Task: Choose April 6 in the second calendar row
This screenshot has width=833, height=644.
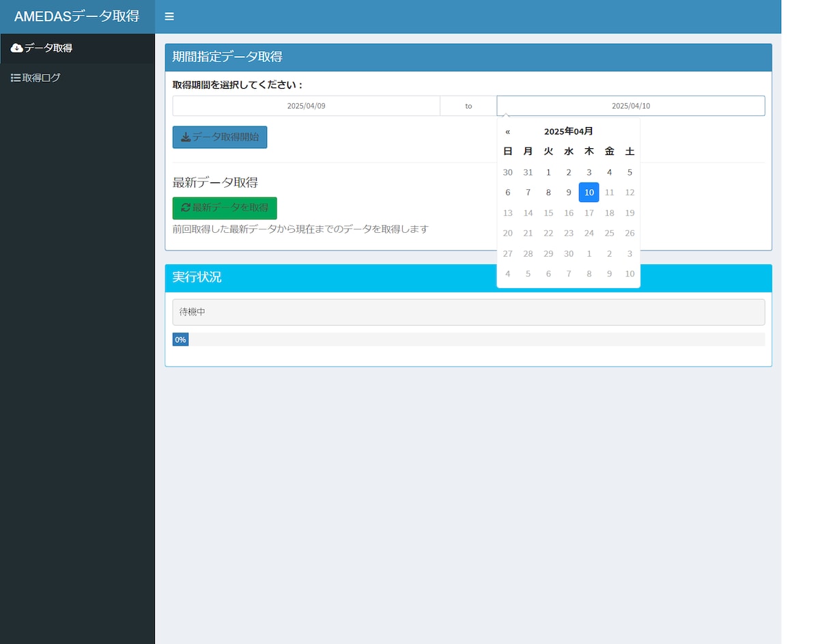Action: pos(507,193)
